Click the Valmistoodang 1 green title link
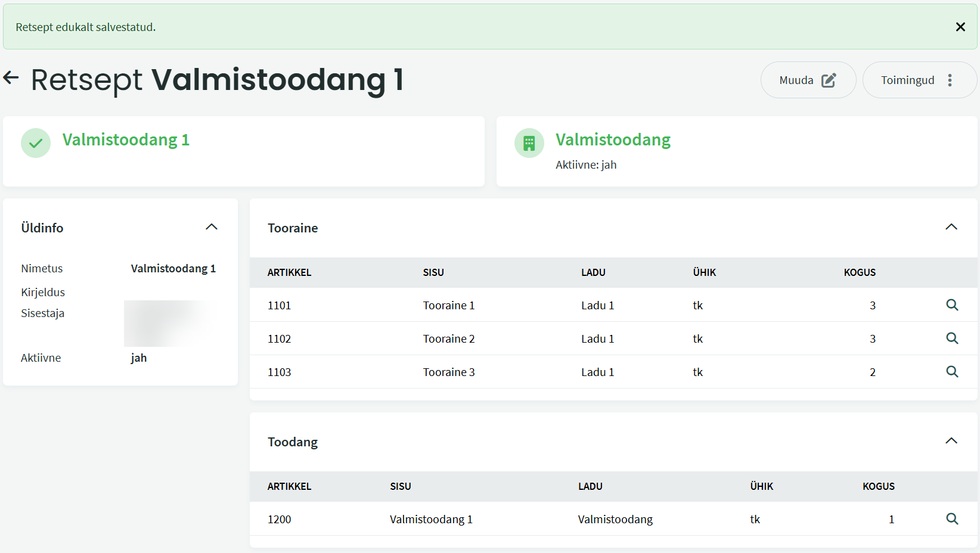This screenshot has height=553, width=980. click(126, 140)
